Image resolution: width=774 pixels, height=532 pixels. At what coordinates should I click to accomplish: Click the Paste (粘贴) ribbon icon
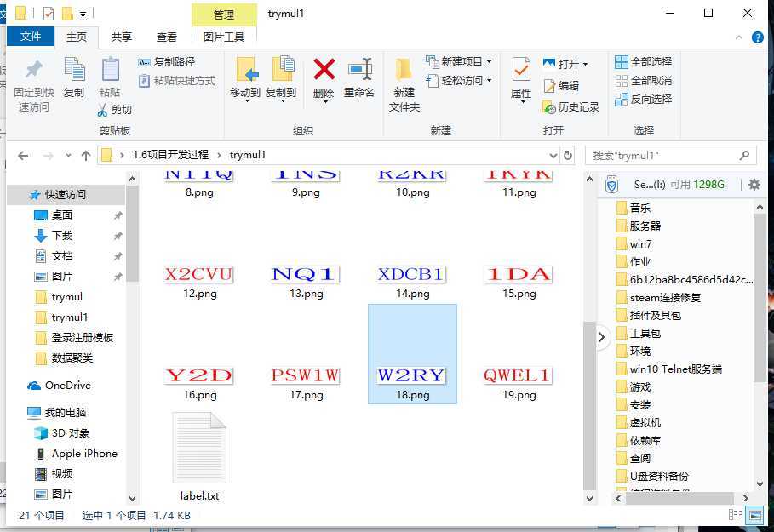(x=110, y=70)
